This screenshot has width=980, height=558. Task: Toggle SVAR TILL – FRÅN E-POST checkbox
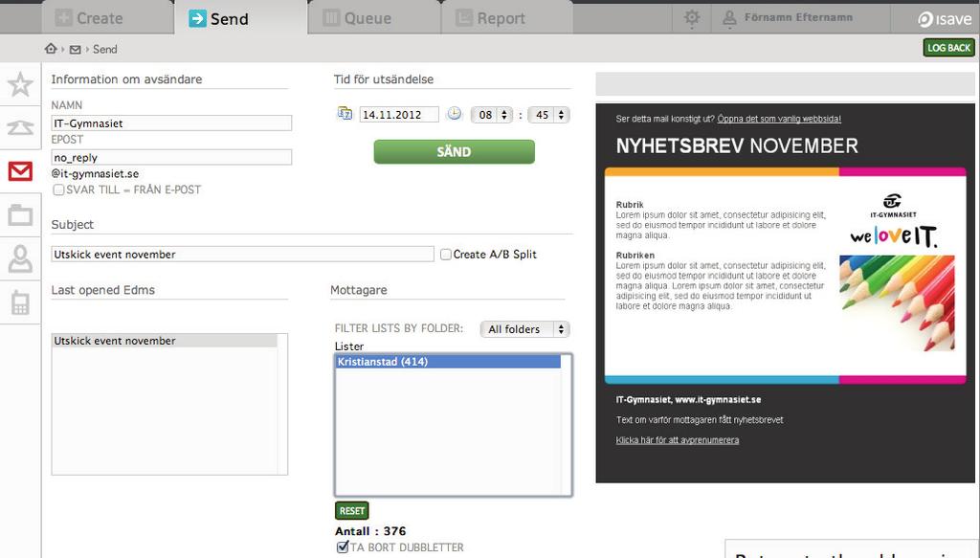coord(58,190)
